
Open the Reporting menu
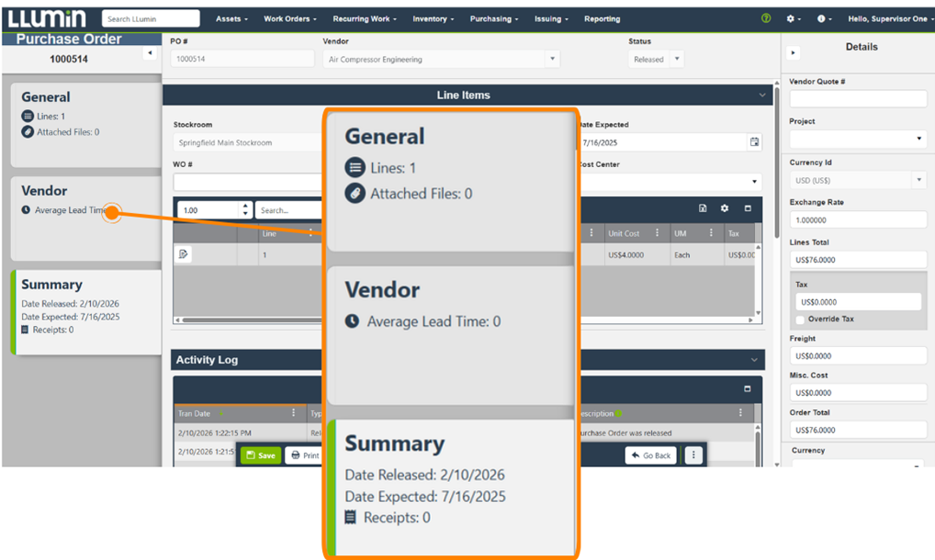(x=602, y=18)
